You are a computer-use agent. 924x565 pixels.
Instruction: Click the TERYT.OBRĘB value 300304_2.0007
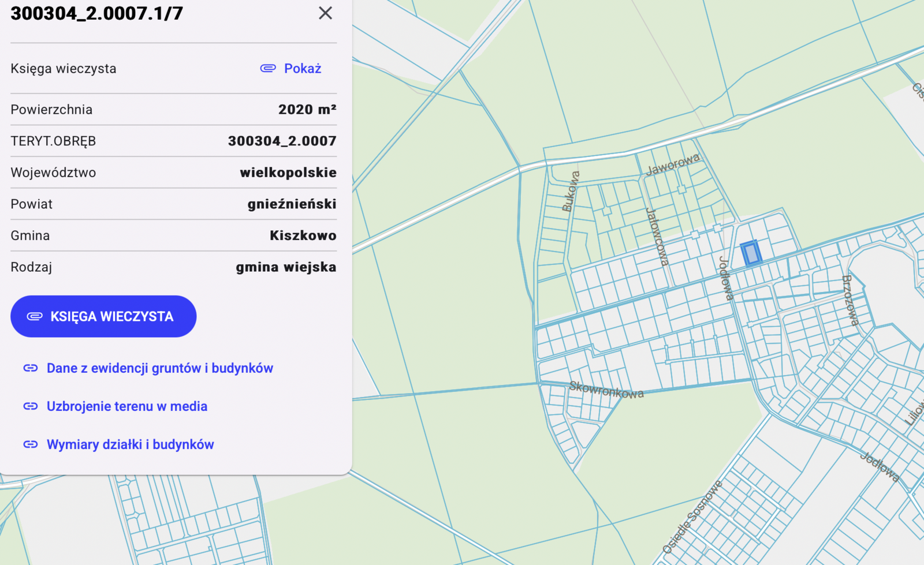282,141
